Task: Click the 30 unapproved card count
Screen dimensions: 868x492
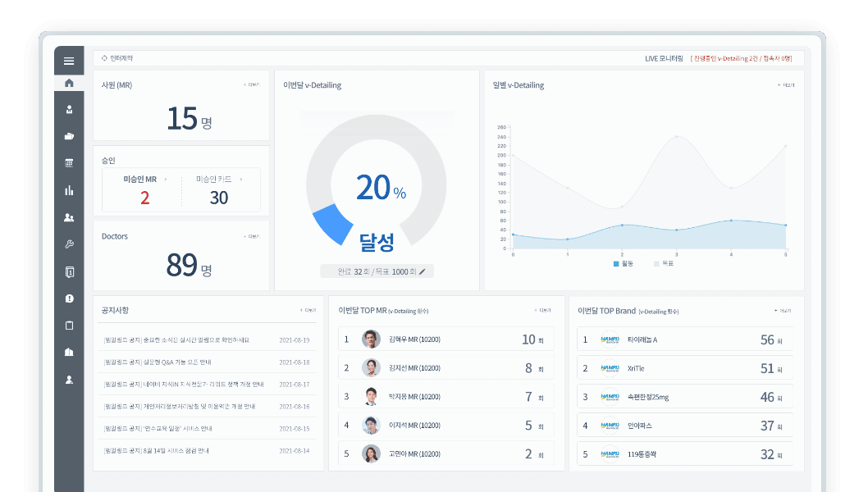Action: 219,198
